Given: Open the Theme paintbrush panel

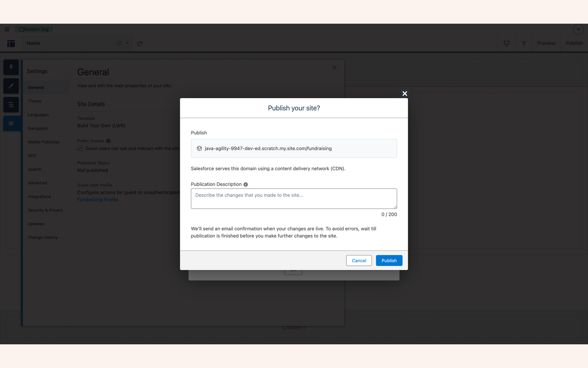Looking at the screenshot, I should [11, 86].
